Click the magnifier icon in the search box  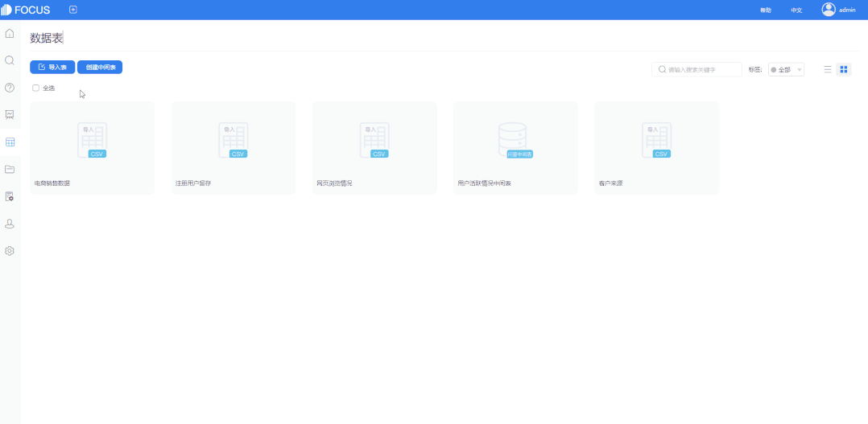[x=662, y=70]
